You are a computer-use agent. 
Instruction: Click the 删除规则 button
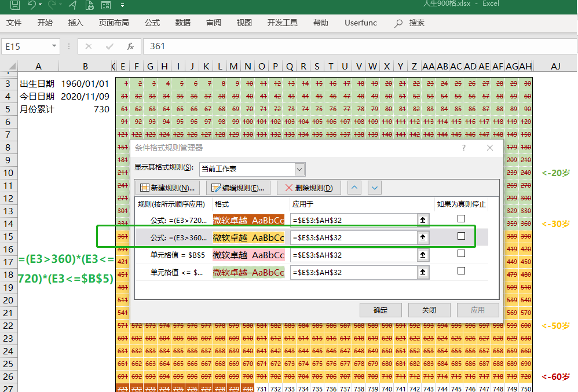pyautogui.click(x=309, y=188)
